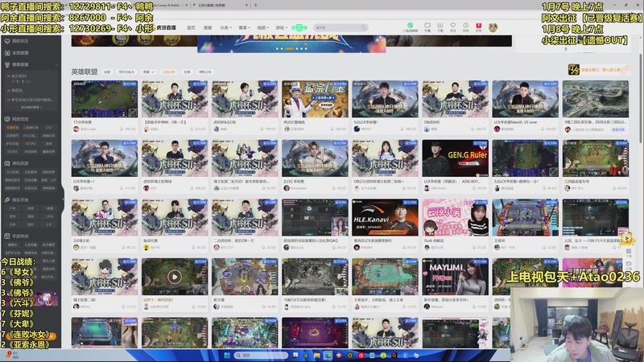
Task: Select the orange 云顶之弈 filter tab
Action: point(169,72)
